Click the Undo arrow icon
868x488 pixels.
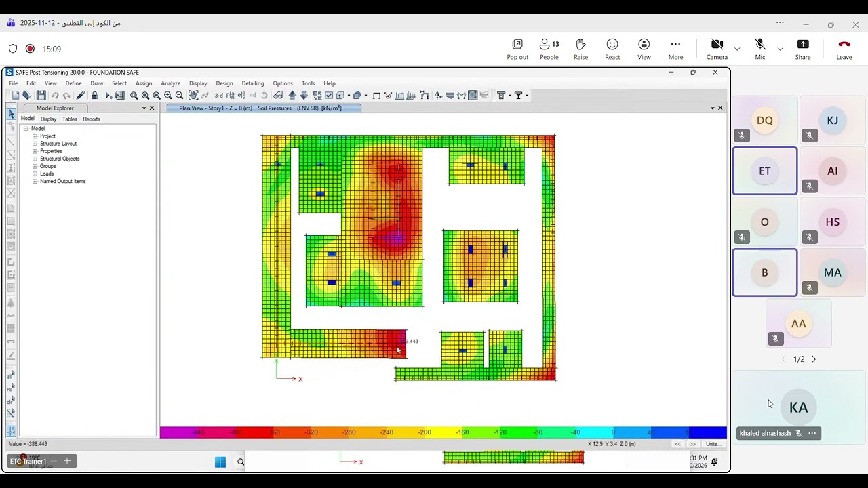point(55,96)
